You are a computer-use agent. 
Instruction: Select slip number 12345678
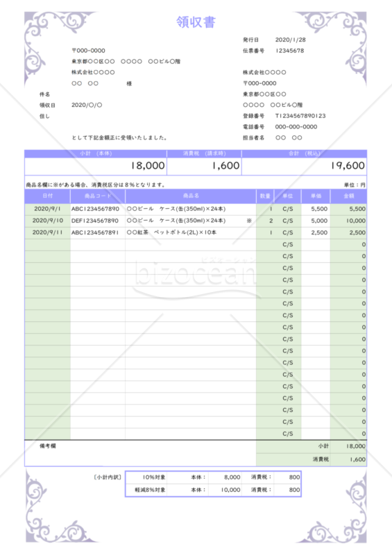tap(290, 51)
